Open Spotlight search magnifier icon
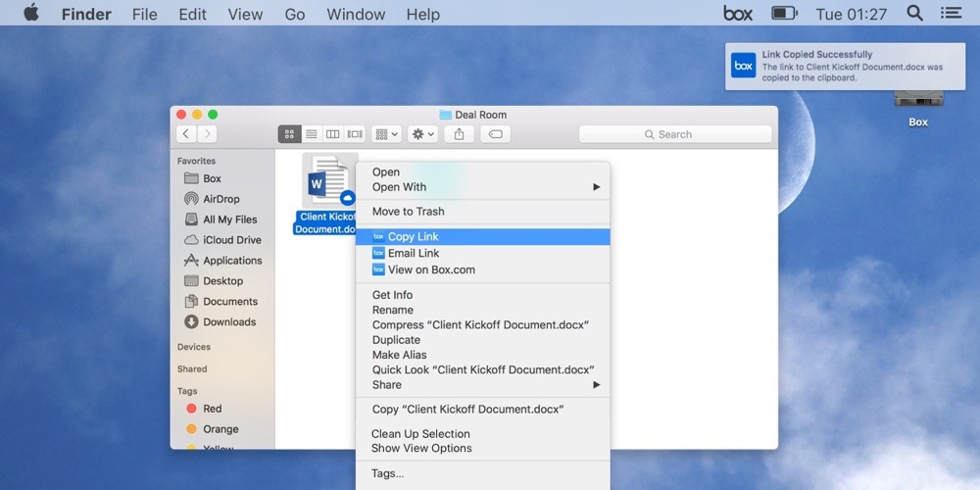The height and width of the screenshot is (490, 980). pyautogui.click(x=914, y=14)
